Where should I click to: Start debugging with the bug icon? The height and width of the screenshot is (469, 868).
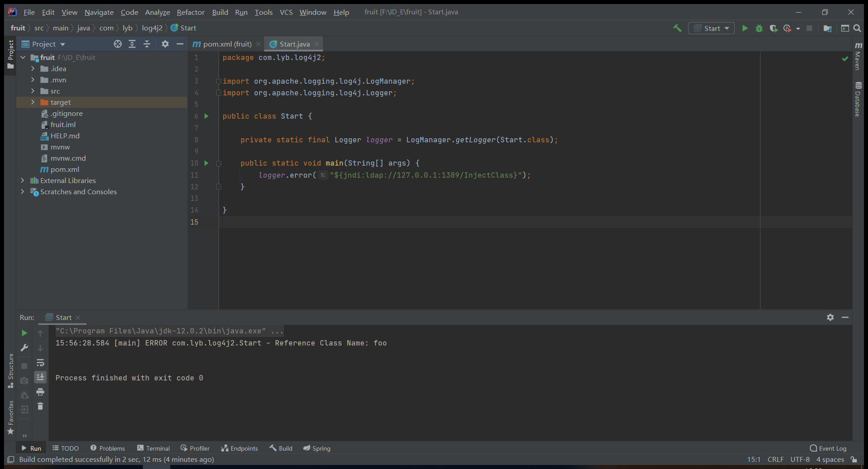(x=759, y=28)
